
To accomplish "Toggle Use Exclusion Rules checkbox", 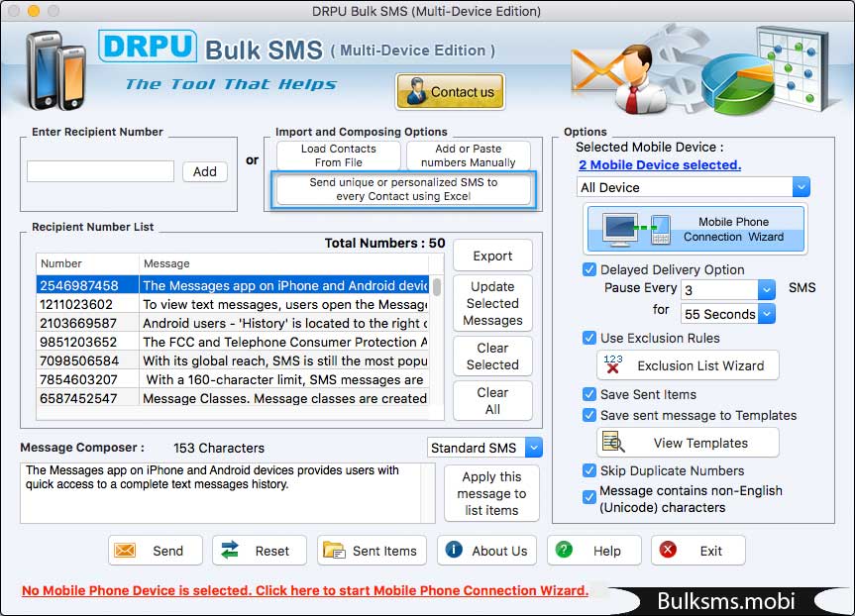I will [x=588, y=338].
